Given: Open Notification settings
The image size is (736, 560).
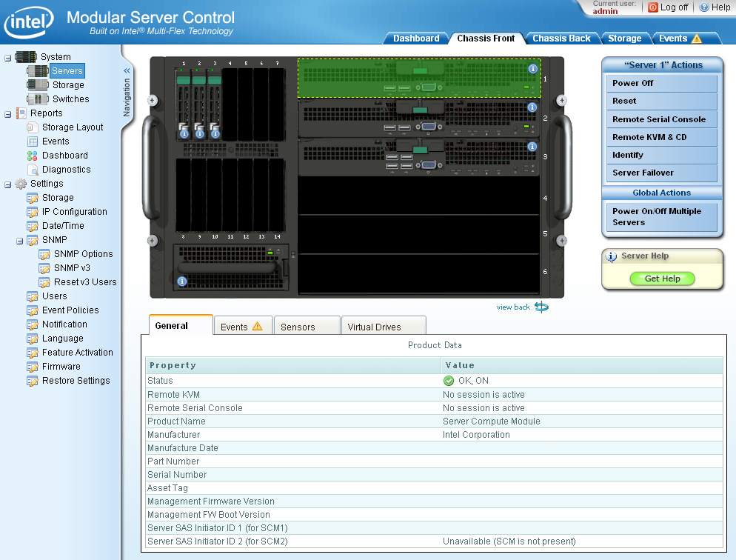Looking at the screenshot, I should click(x=64, y=324).
